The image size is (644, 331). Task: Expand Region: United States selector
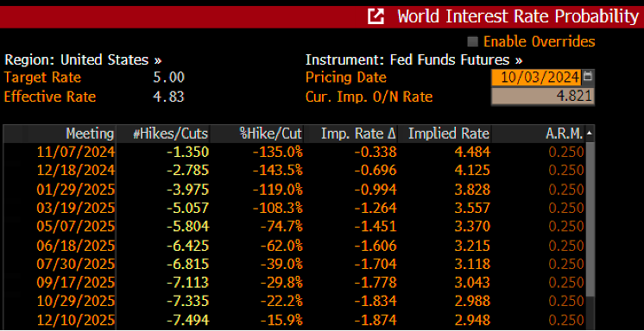(83, 60)
